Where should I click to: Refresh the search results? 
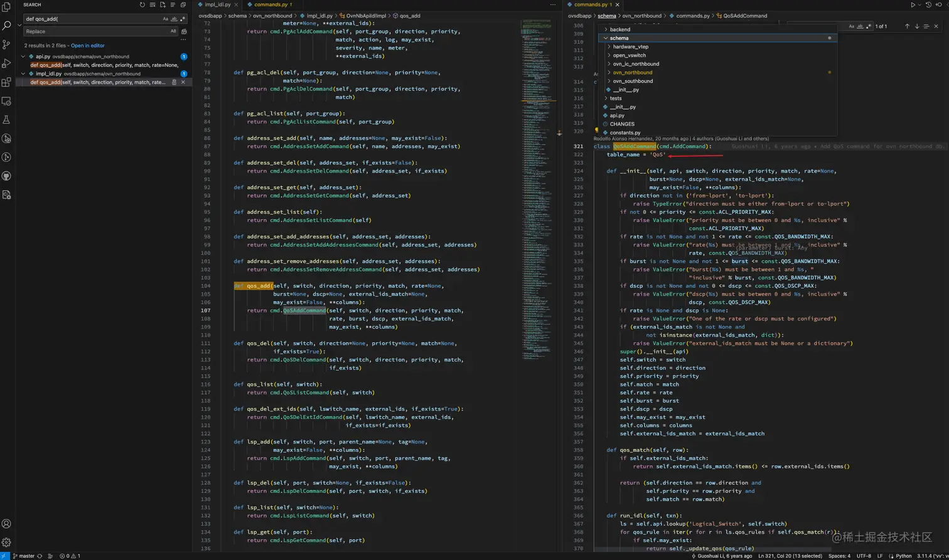click(142, 5)
